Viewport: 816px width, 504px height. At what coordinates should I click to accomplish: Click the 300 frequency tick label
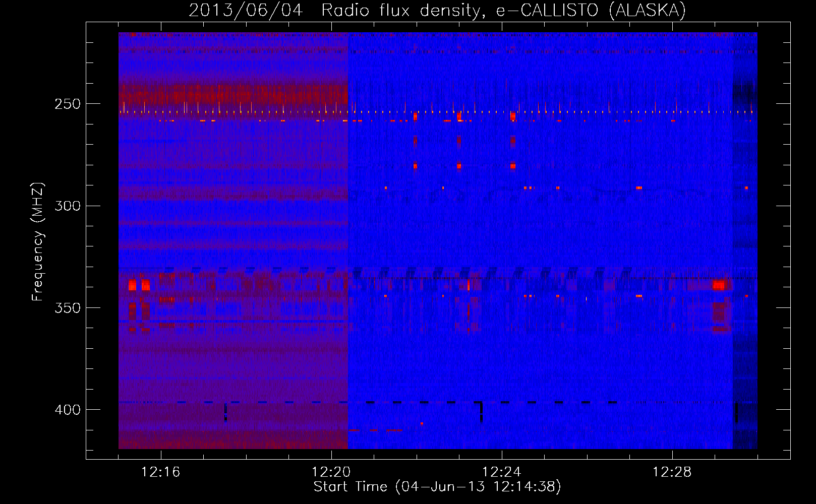point(68,206)
